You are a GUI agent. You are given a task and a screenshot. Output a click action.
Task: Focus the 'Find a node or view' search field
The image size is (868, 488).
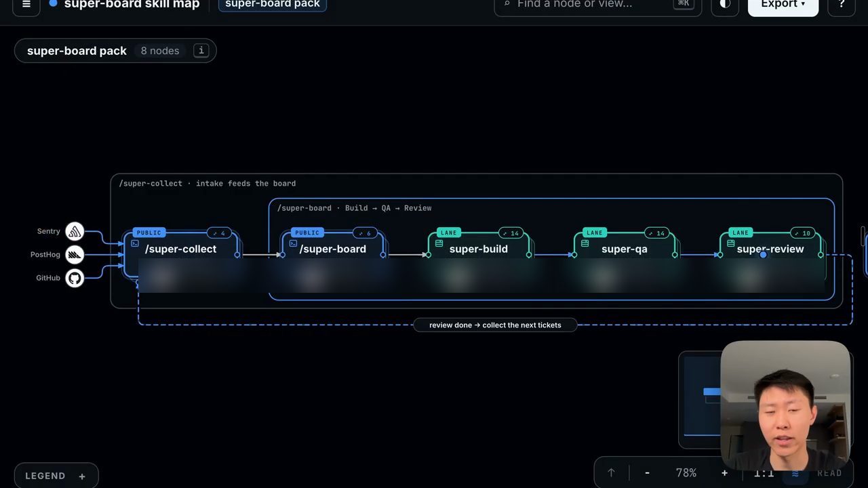click(599, 4)
